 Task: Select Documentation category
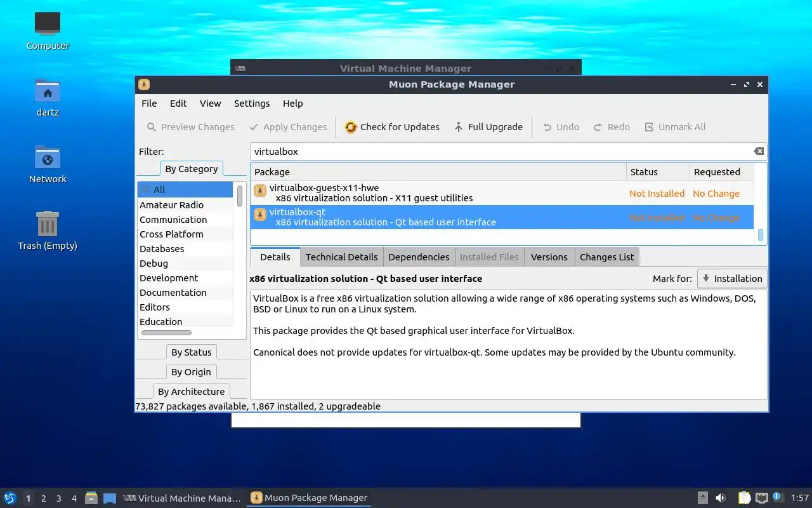(185, 293)
